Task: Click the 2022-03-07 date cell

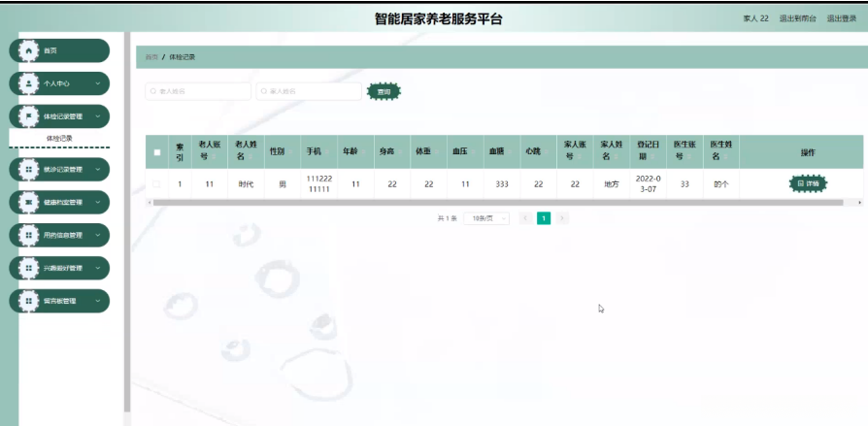Action: 649,184
